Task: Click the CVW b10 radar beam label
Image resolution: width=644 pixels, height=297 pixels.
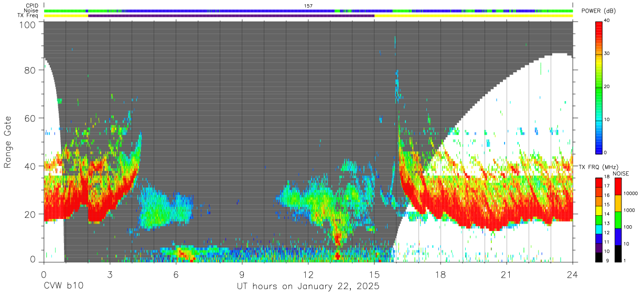Action: pyautogui.click(x=63, y=287)
